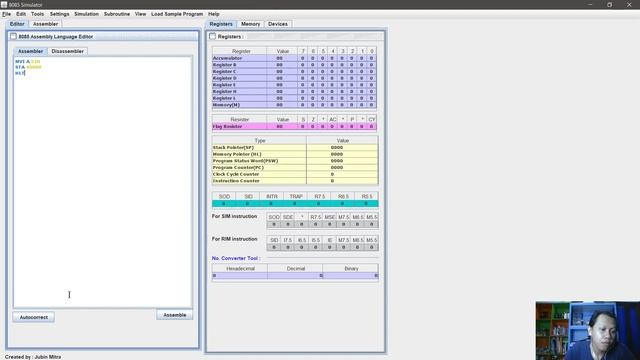Image resolution: width=640 pixels, height=360 pixels.
Task: Switch to the top-level Editor tab
Action: [17, 24]
